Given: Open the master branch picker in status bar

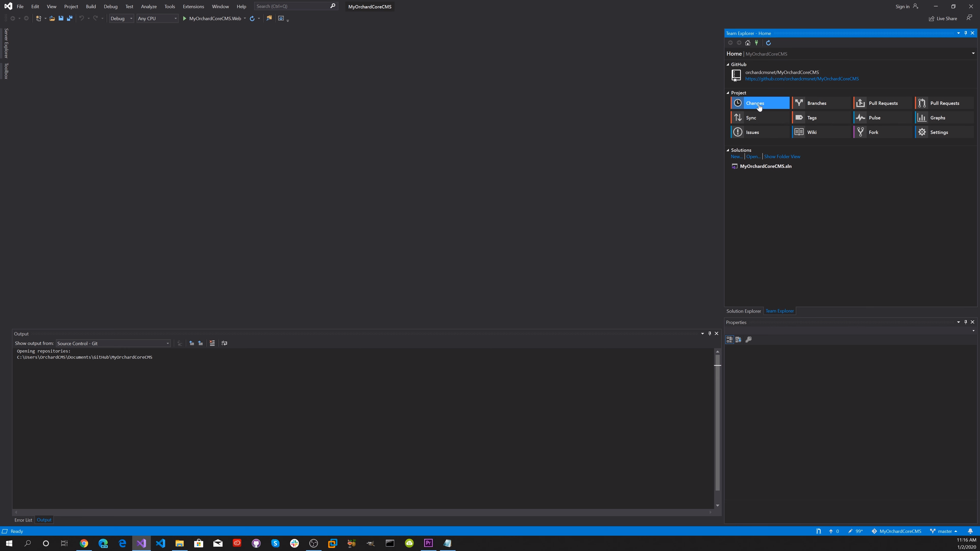Looking at the screenshot, I should pos(944,531).
